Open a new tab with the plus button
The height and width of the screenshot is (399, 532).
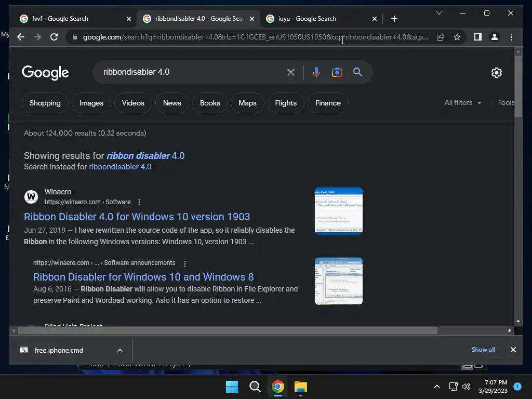point(394,19)
